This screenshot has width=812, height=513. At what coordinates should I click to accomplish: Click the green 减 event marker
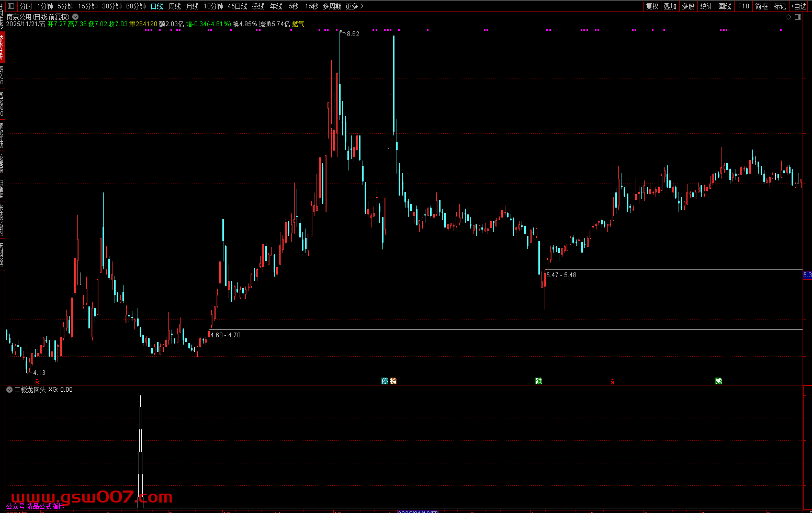pos(718,381)
